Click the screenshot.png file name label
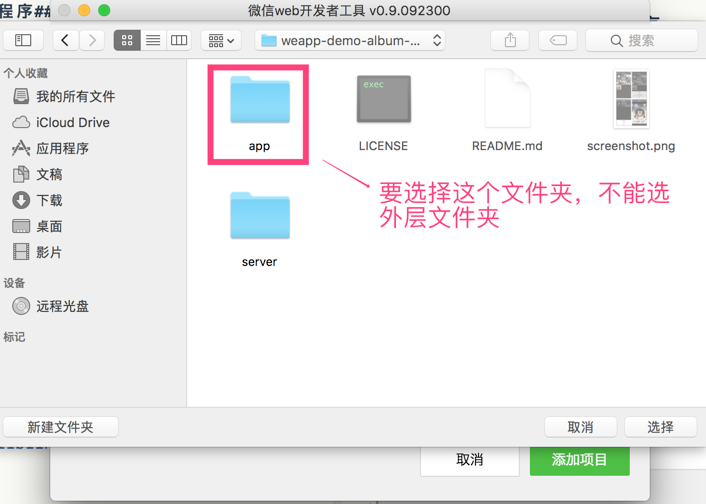The image size is (706, 504). (x=631, y=146)
